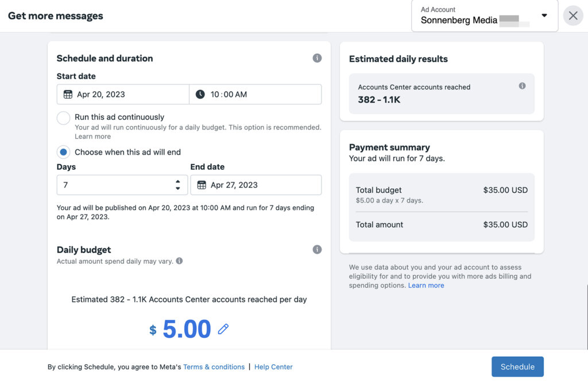
Task: Open the End date picker showing Apr 27, 2023
Action: click(x=256, y=185)
